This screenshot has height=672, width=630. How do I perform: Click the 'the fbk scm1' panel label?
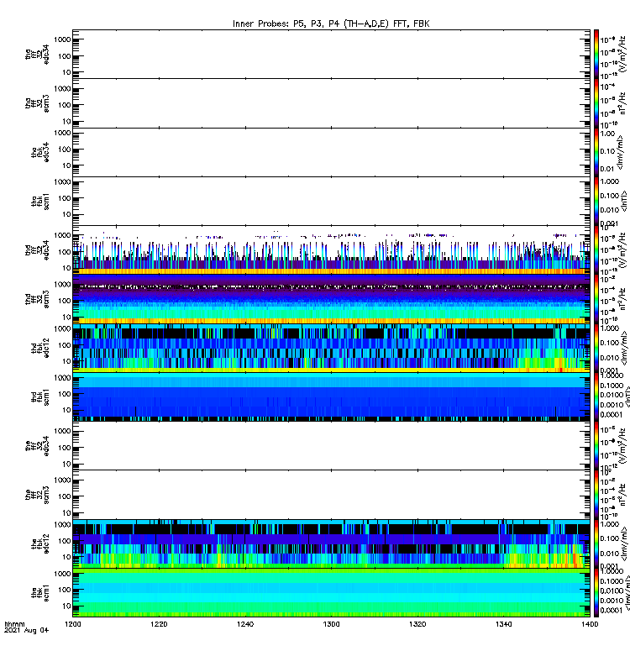(39, 593)
